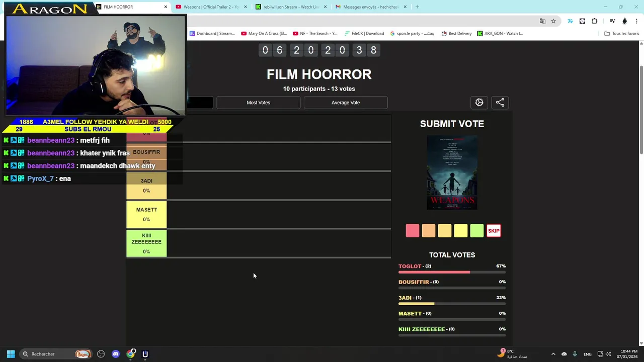
Task: Select the BOUSIFFIR tier label
Action: point(146,157)
